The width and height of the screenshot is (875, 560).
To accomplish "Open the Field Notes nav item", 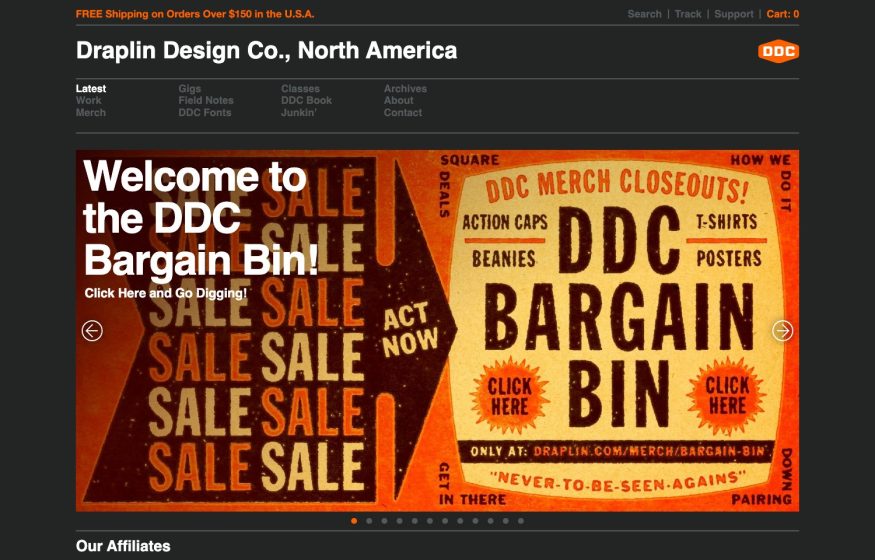I will point(206,100).
